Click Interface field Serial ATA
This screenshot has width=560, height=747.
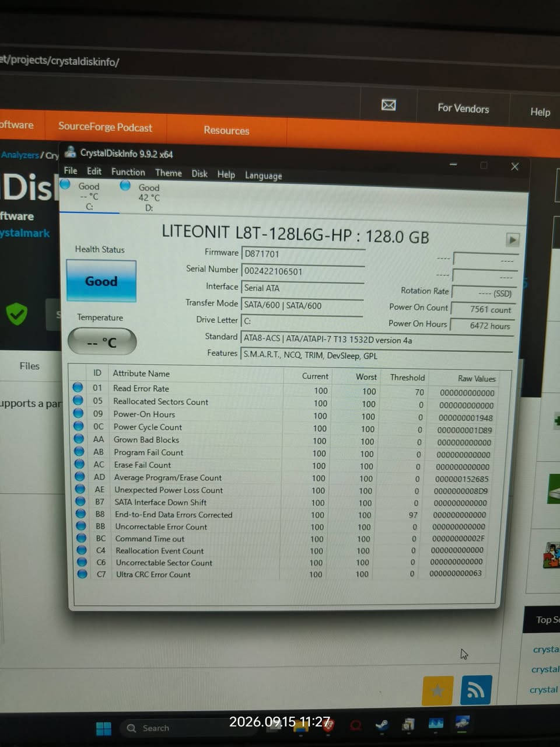pyautogui.click(x=303, y=288)
